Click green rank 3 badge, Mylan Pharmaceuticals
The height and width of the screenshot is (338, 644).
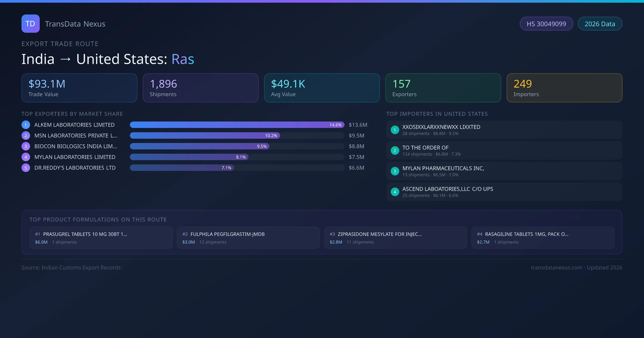395,171
